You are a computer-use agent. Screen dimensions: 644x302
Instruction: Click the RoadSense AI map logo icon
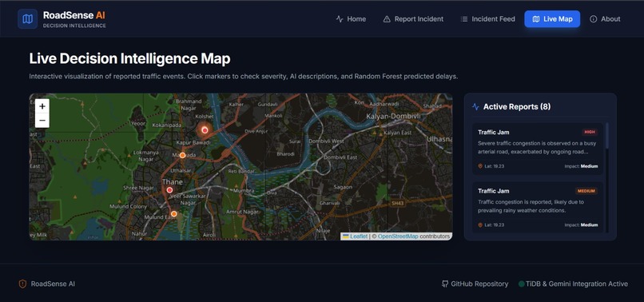[x=27, y=19]
